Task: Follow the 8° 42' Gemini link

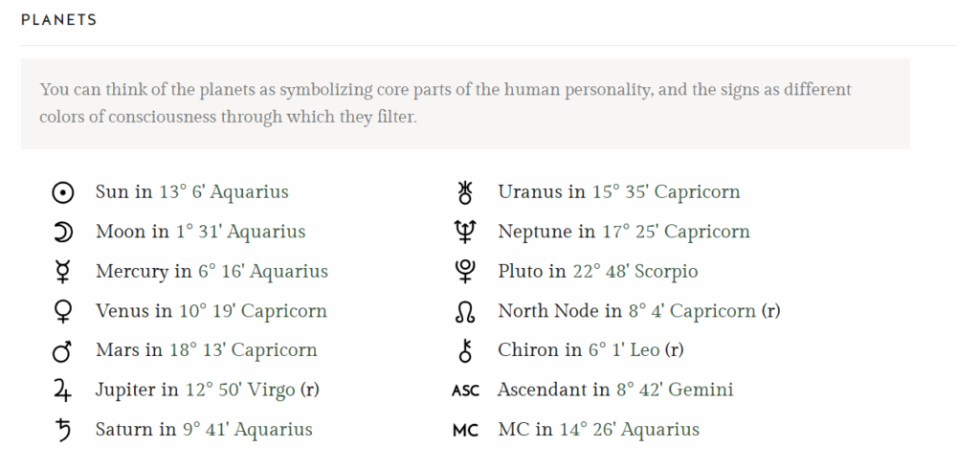Action: click(675, 390)
